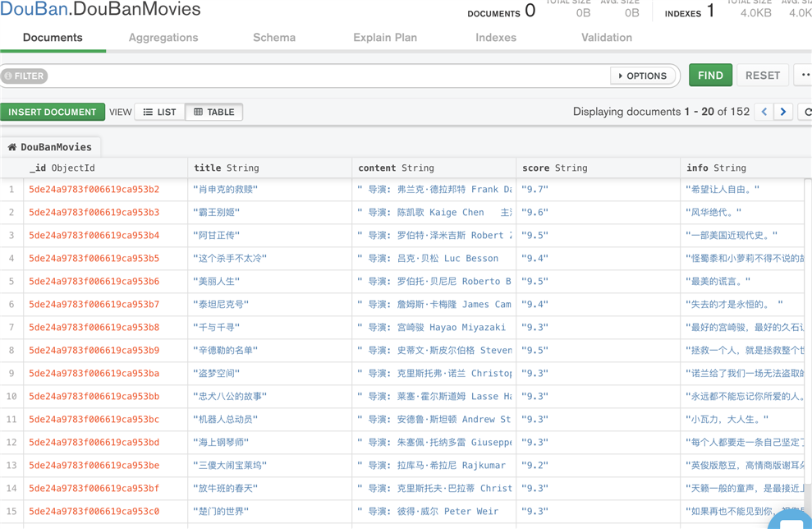Select the DouBanMovies breadcrumb tab
The image size is (812, 529).
[51, 147]
